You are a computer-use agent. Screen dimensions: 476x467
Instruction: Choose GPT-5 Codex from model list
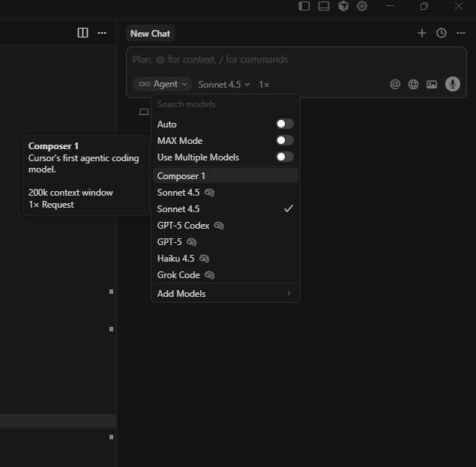[226, 226]
